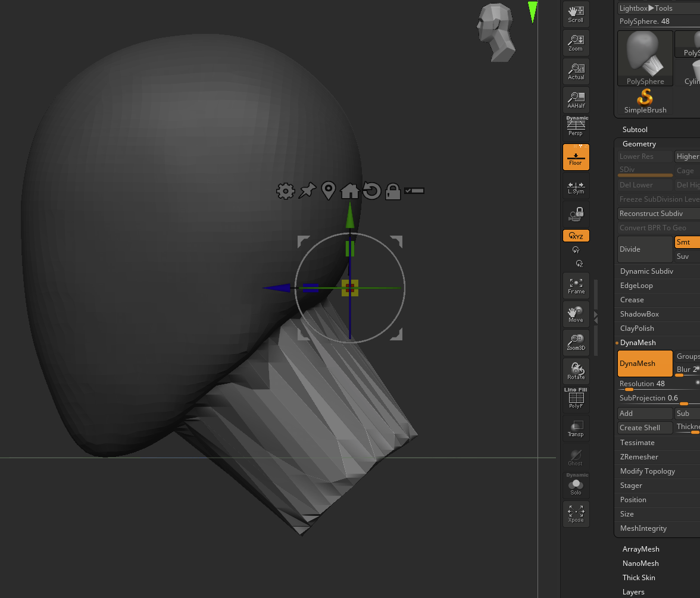Click gizmo location marker icon
The width and height of the screenshot is (700, 598).
click(329, 190)
